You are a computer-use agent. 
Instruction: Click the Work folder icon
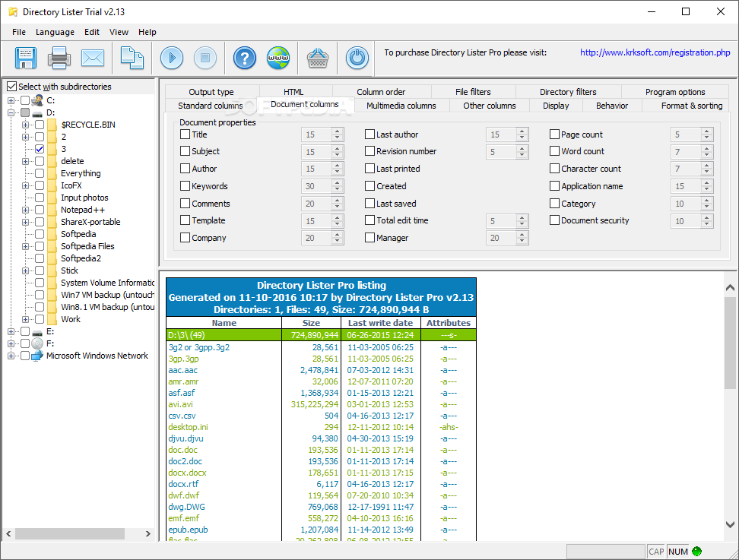click(x=52, y=319)
